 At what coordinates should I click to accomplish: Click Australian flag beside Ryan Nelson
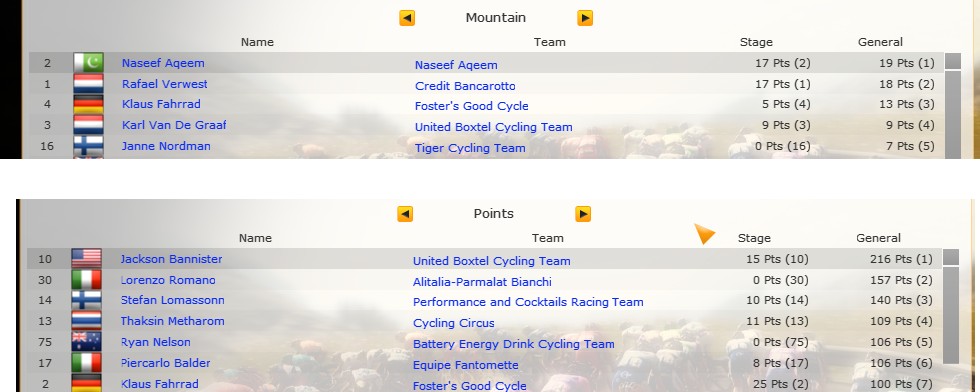pos(87,342)
